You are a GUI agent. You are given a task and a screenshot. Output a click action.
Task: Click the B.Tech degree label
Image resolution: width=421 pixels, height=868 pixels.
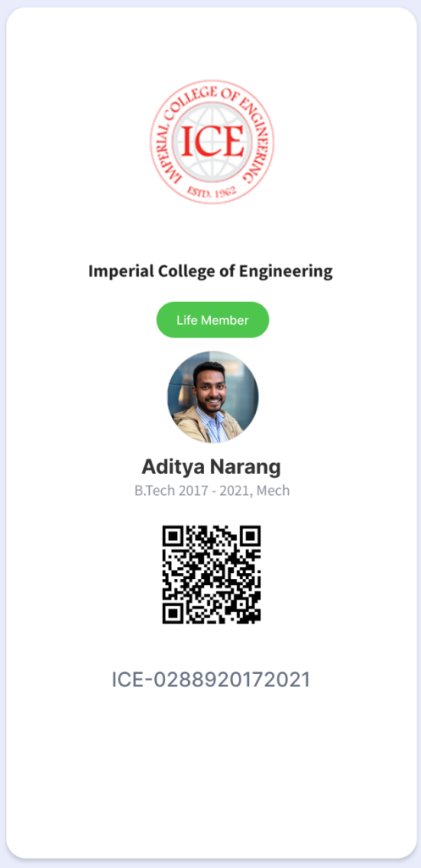pyautogui.click(x=156, y=491)
